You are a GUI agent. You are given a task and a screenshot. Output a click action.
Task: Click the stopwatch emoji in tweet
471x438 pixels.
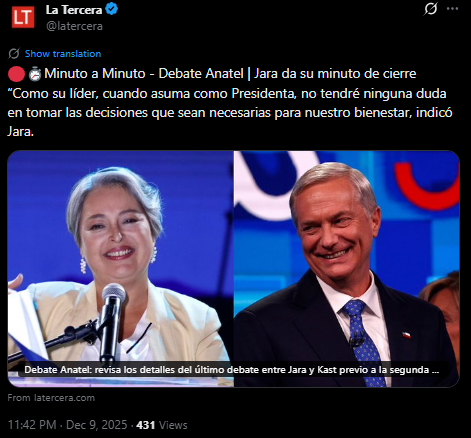(x=35, y=74)
